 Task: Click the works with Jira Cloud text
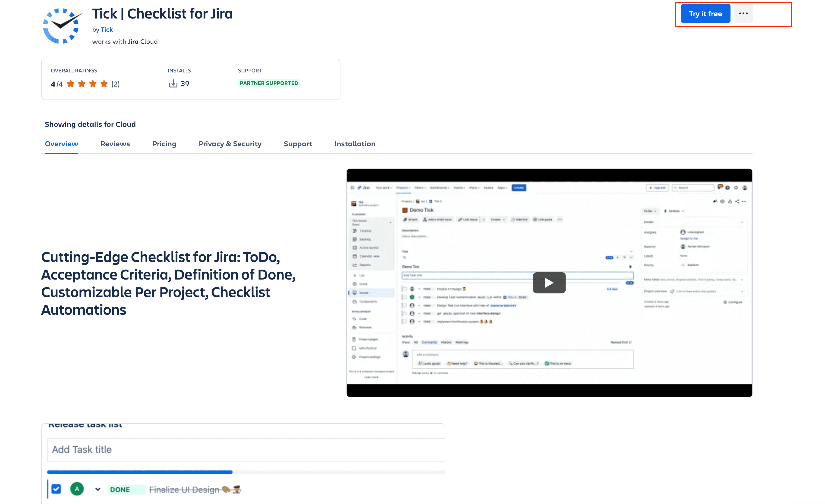tap(125, 41)
